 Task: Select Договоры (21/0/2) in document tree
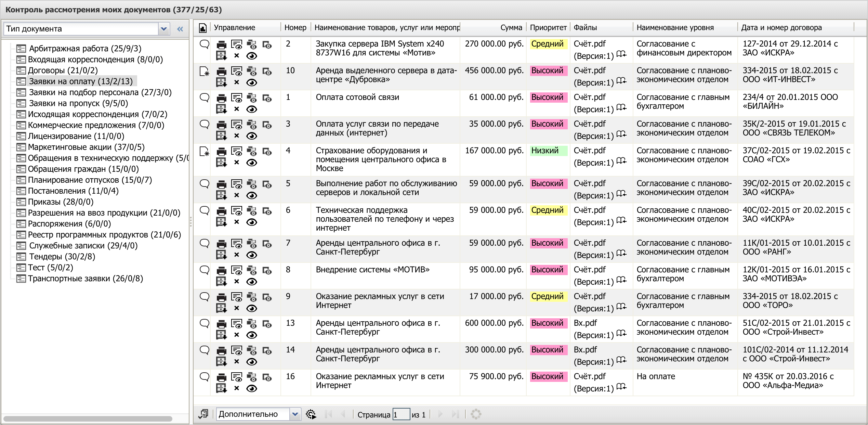(x=63, y=70)
